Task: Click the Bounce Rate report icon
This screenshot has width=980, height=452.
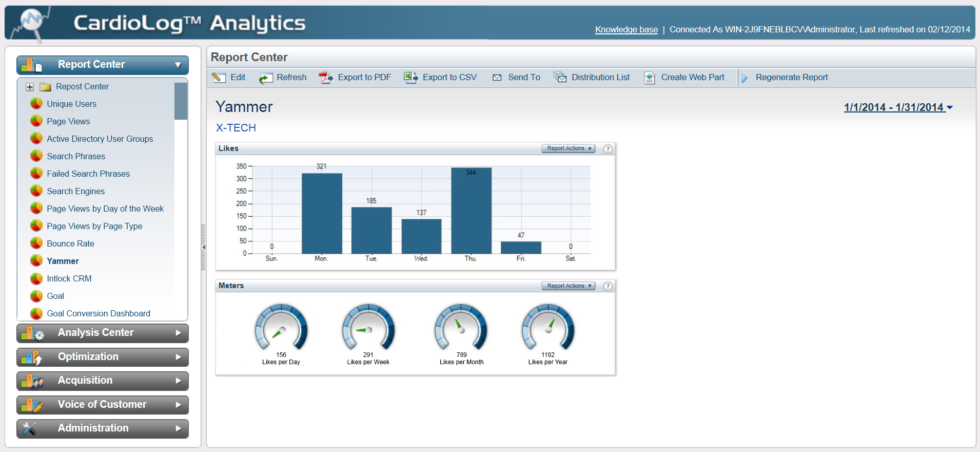Action: tap(36, 243)
